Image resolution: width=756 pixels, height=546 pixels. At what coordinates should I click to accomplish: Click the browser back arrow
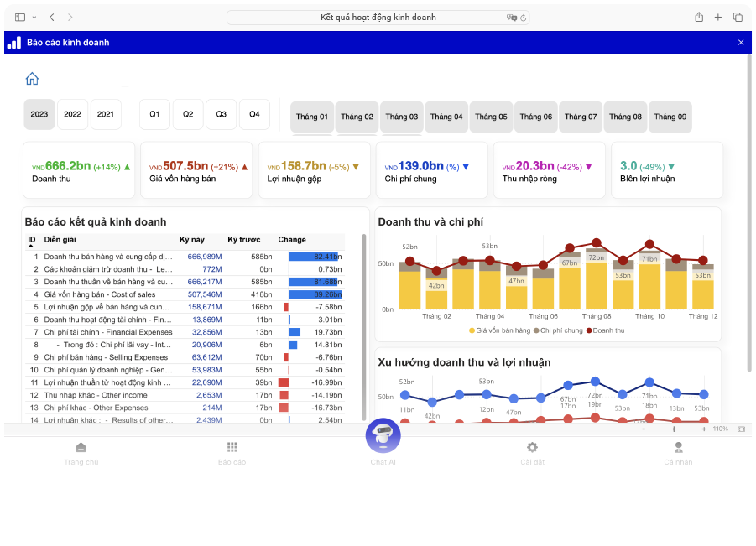pos(51,16)
